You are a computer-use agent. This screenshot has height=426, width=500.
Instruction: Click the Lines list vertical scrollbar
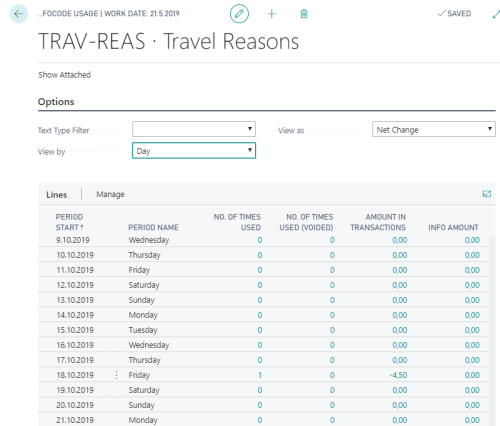[x=492, y=331]
